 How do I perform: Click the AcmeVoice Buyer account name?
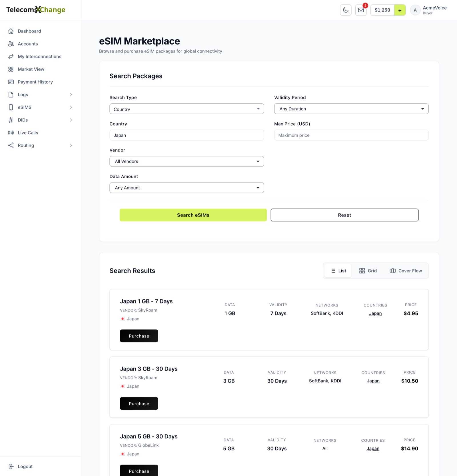tap(434, 10)
